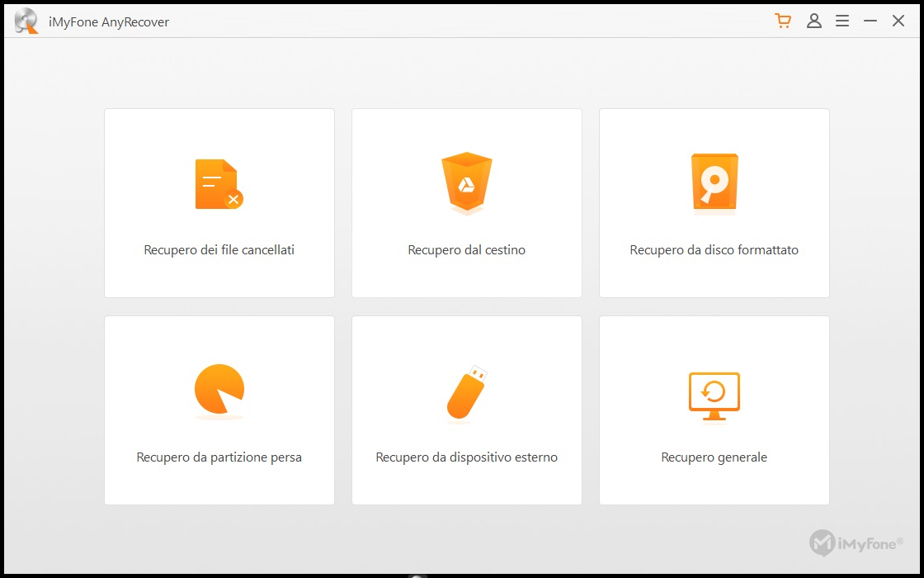
Task: Select 'Recupero da dispositivo esterno' label
Action: pyautogui.click(x=467, y=457)
